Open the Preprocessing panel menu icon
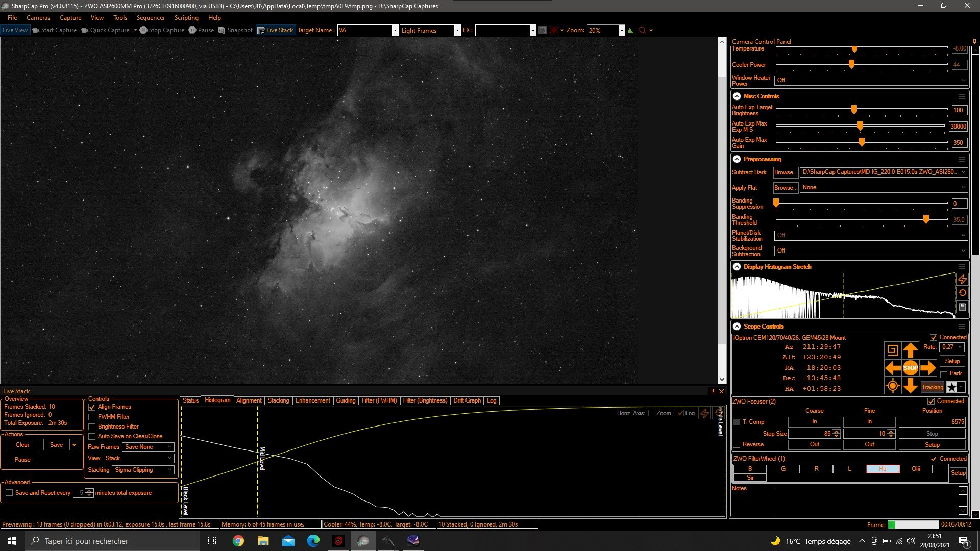The height and width of the screenshot is (551, 980). pos(962,159)
